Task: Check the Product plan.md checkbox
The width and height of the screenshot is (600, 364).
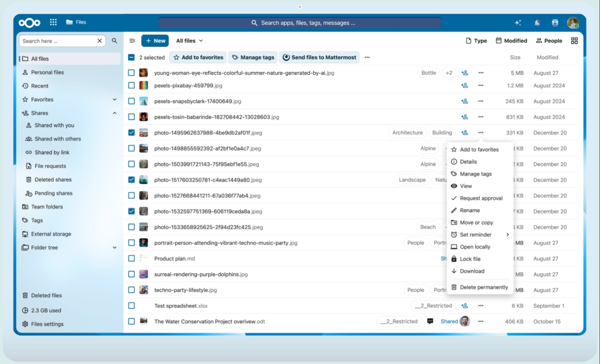Action: 131,259
